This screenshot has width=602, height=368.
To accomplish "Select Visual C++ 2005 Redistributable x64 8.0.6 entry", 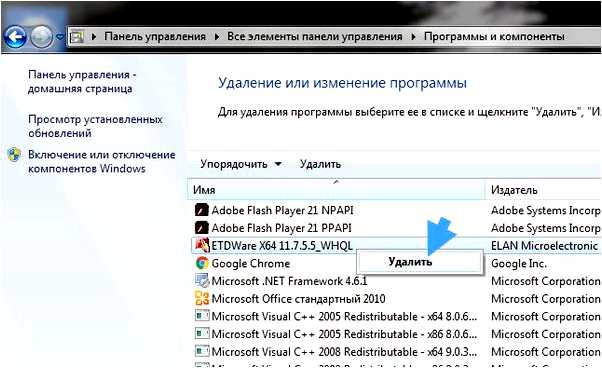I will (x=344, y=316).
